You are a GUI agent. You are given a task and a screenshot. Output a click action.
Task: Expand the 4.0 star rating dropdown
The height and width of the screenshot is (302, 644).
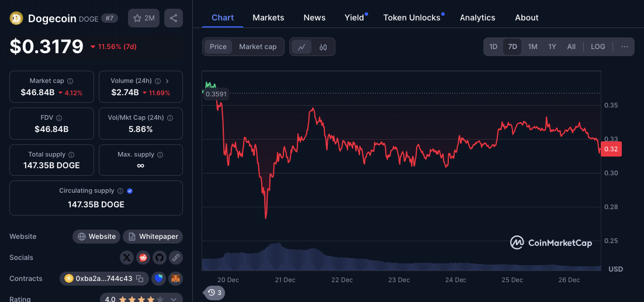pos(174,299)
